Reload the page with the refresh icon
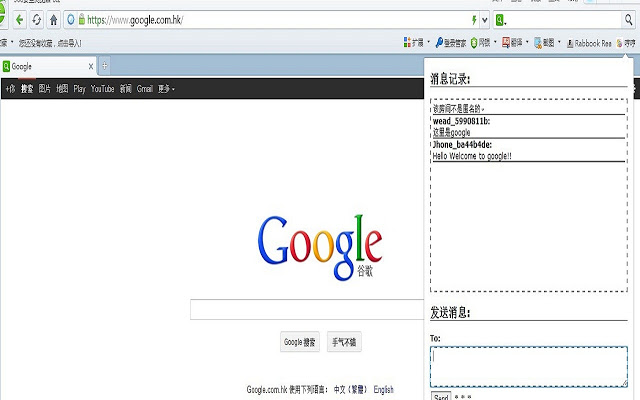This screenshot has width=640, height=400. (37, 20)
